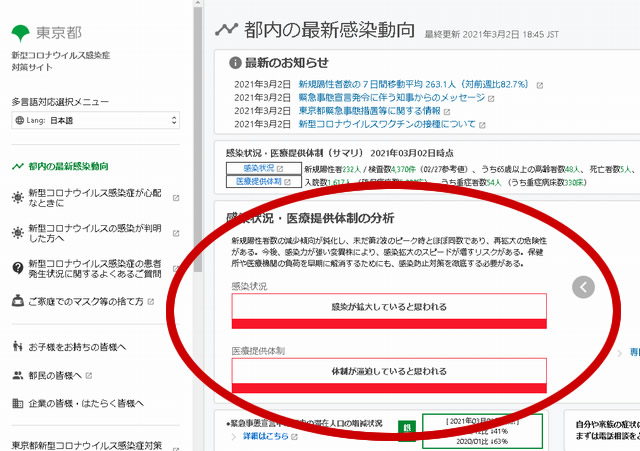
Task: Click the 感染状況 summary button
Action: tap(258, 168)
